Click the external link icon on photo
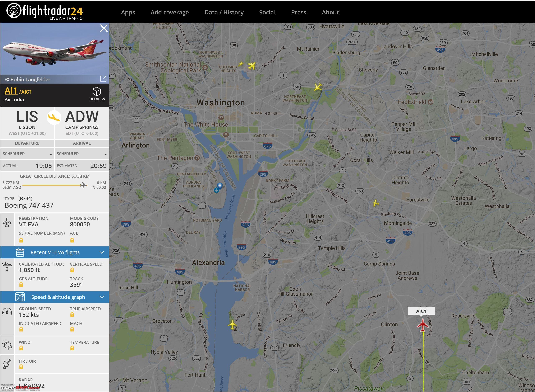The image size is (535, 392). [x=103, y=79]
